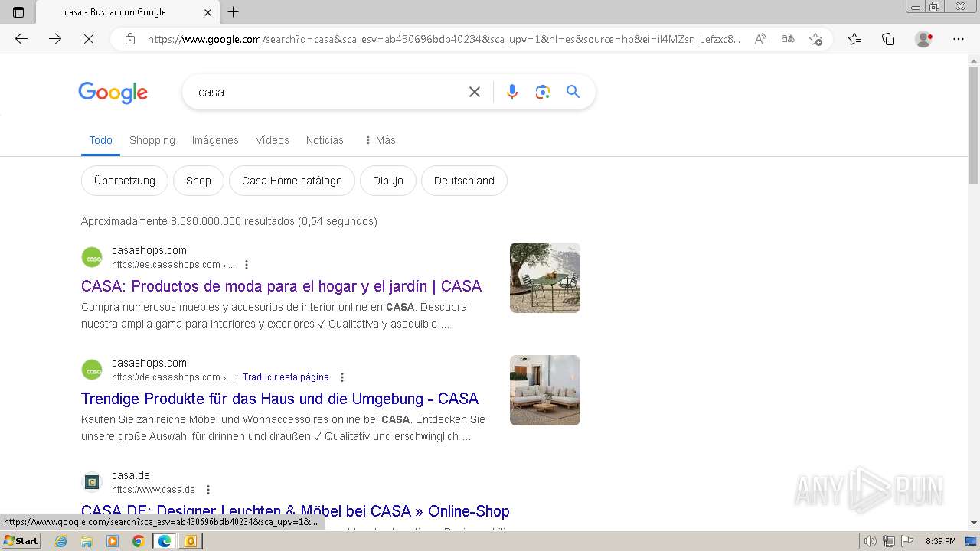Image resolution: width=980 pixels, height=551 pixels.
Task: Click 'Aproximadamente 8.090.000.000 resultados' text
Action: (x=188, y=221)
